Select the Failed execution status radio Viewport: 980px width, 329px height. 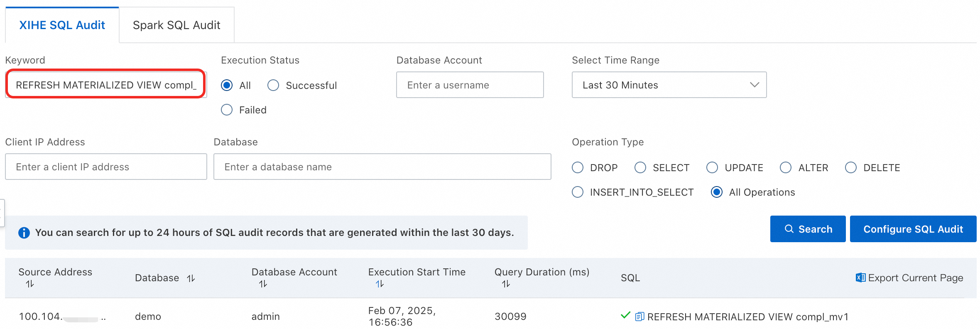227,110
